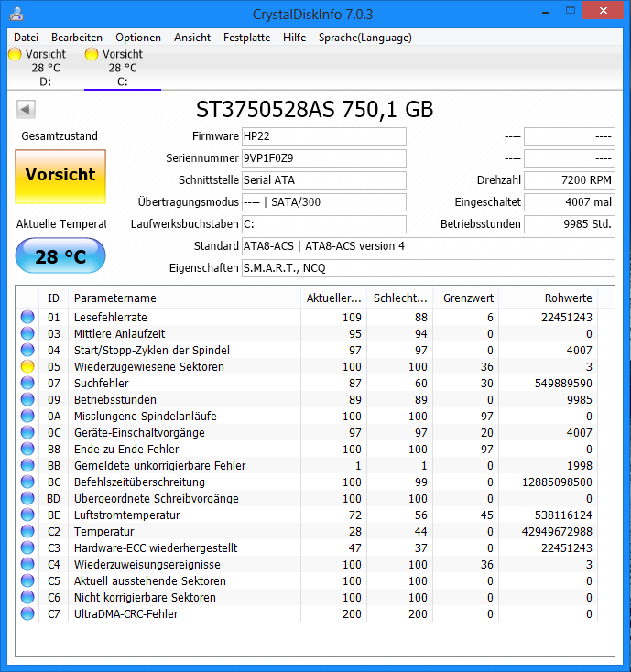Open the Hilfe menu
The image size is (631, 672).
(294, 38)
